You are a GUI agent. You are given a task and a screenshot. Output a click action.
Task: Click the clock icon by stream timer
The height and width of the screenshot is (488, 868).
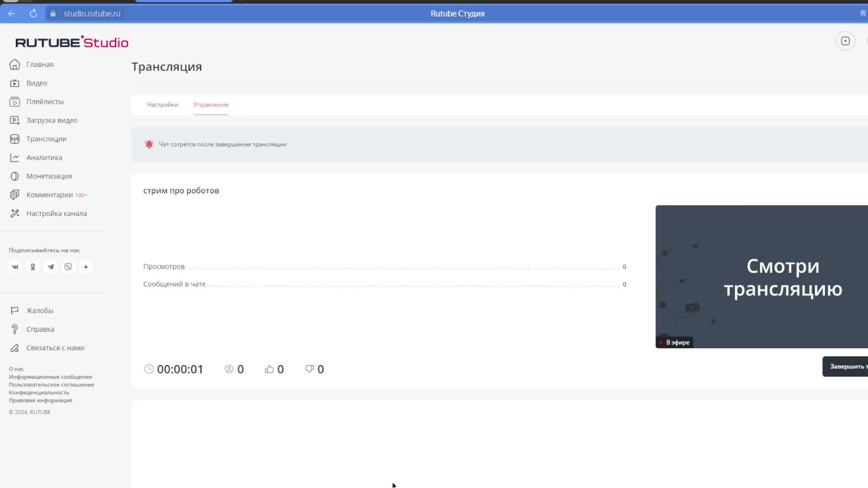pos(149,369)
